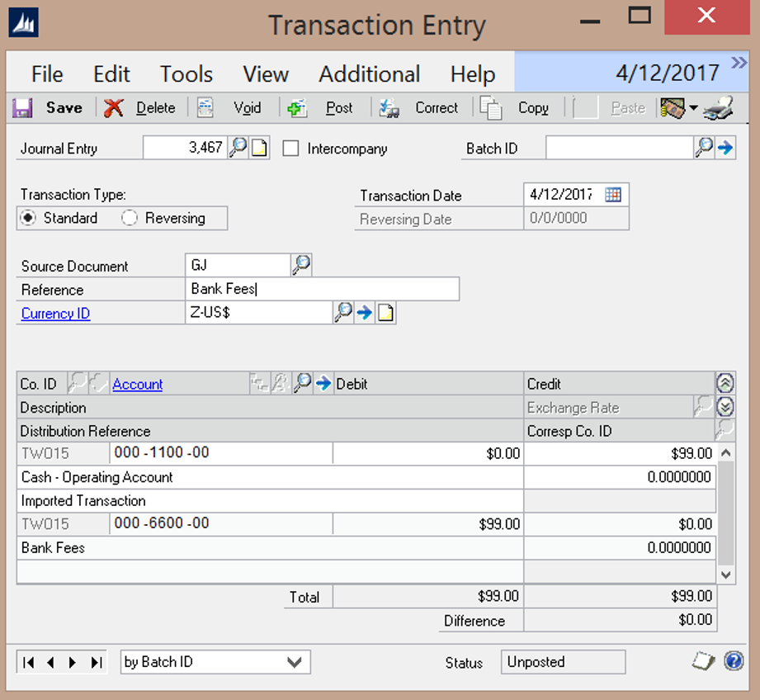Select the Reversing transaction type
This screenshot has height=700, width=760.
point(130,218)
